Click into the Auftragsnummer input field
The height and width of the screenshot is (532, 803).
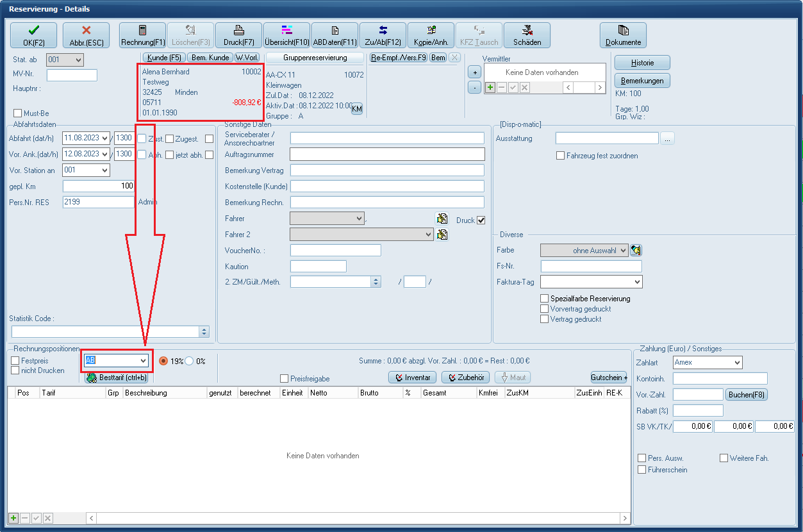point(387,154)
